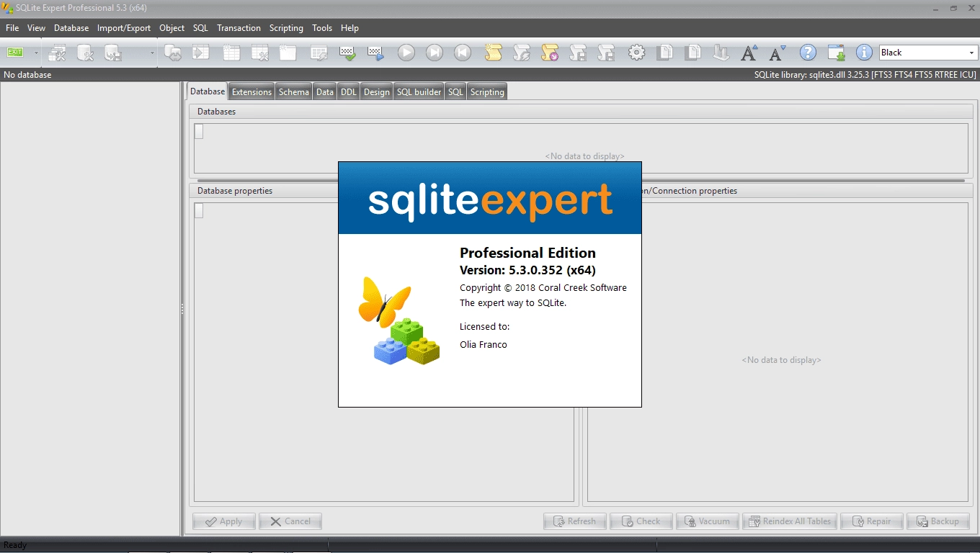Open help via the blue question mark icon
This screenshot has width=980, height=553.
pyautogui.click(x=808, y=53)
